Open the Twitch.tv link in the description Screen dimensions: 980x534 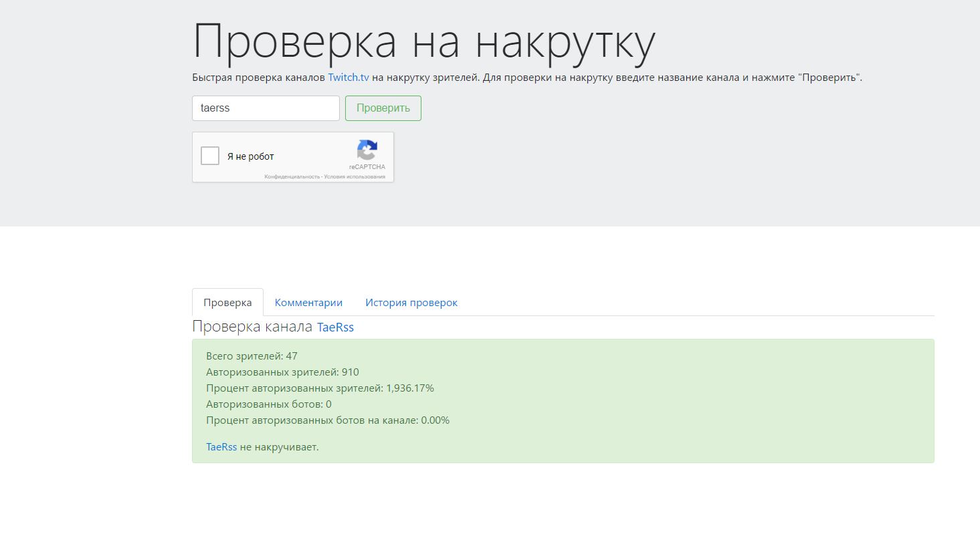348,78
